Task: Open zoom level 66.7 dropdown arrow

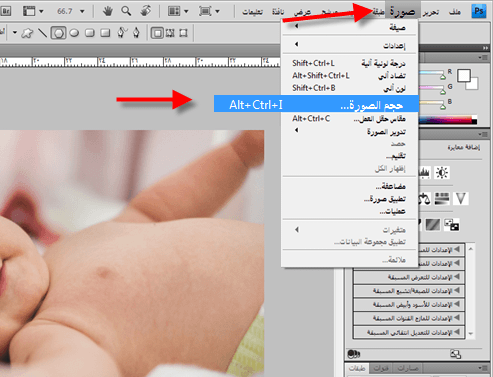Action: [x=82, y=11]
